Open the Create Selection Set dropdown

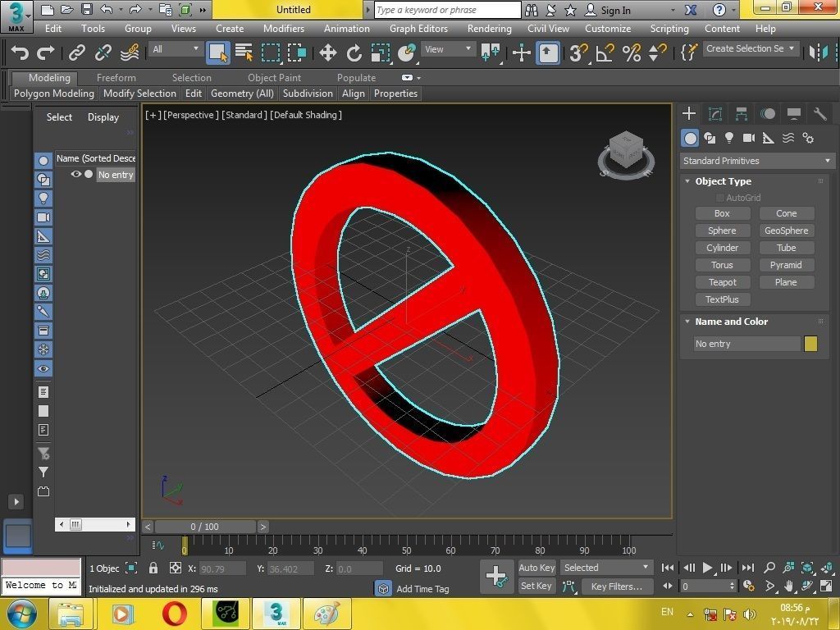(x=751, y=48)
